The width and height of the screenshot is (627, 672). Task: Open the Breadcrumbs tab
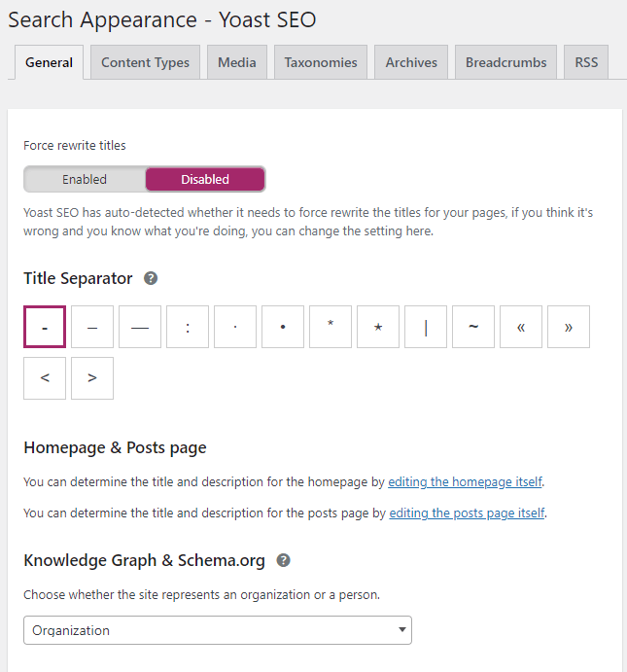coord(505,62)
